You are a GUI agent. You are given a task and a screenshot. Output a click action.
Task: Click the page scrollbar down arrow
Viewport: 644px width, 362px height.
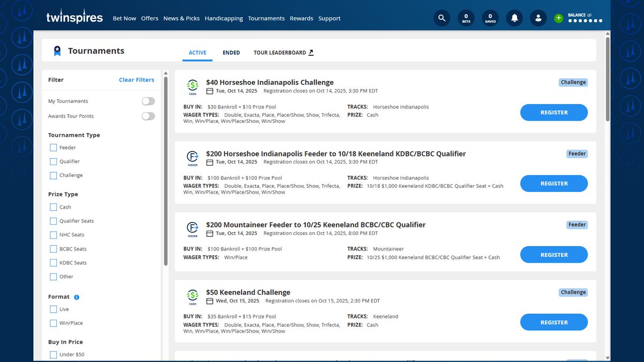pyautogui.click(x=608, y=358)
